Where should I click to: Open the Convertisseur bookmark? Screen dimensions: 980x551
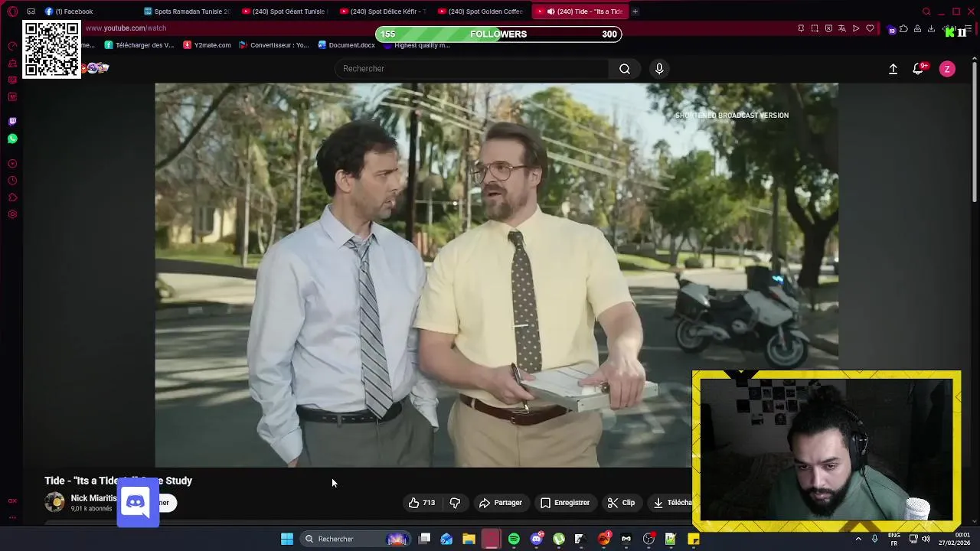(274, 45)
